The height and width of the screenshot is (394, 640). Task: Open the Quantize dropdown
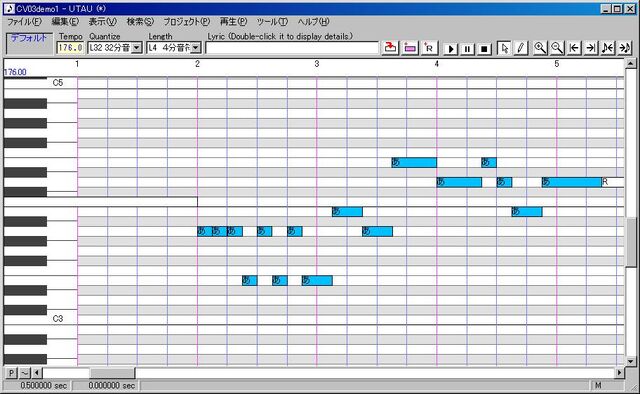click(x=137, y=48)
